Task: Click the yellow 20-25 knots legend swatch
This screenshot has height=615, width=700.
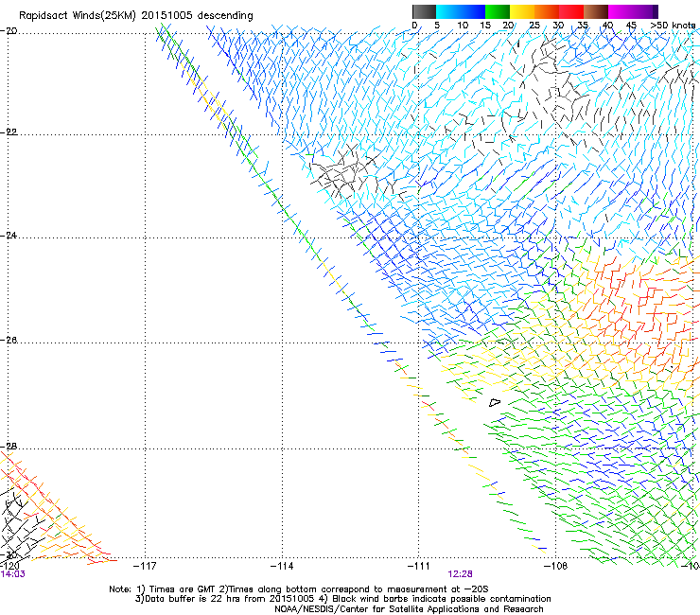Action: click(522, 11)
